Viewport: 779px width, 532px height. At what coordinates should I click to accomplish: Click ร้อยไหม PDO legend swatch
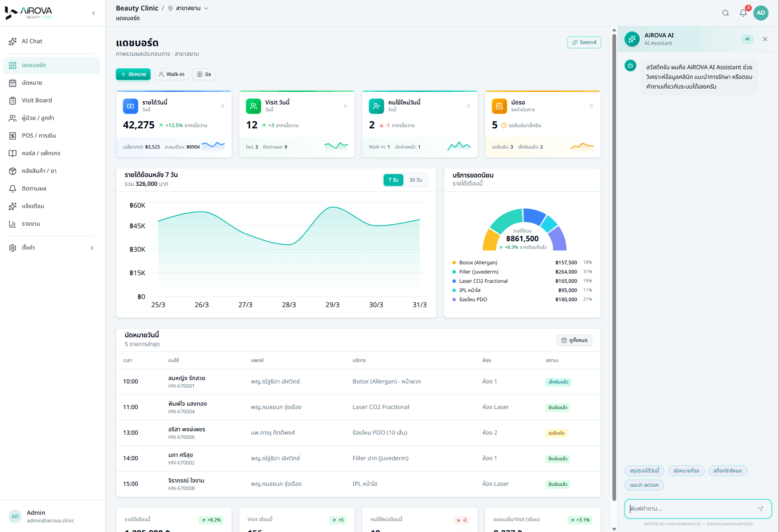point(454,300)
